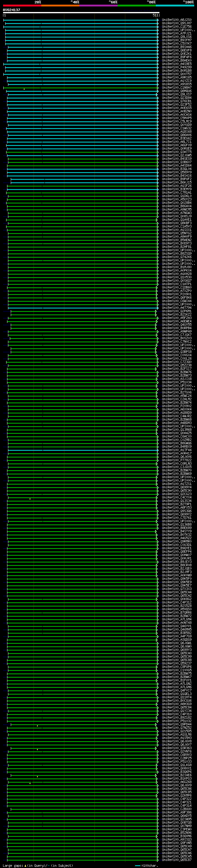Select the UniRef100_Q3BPS8 label
The height and width of the screenshot is (868, 197).
(x=176, y=352)
